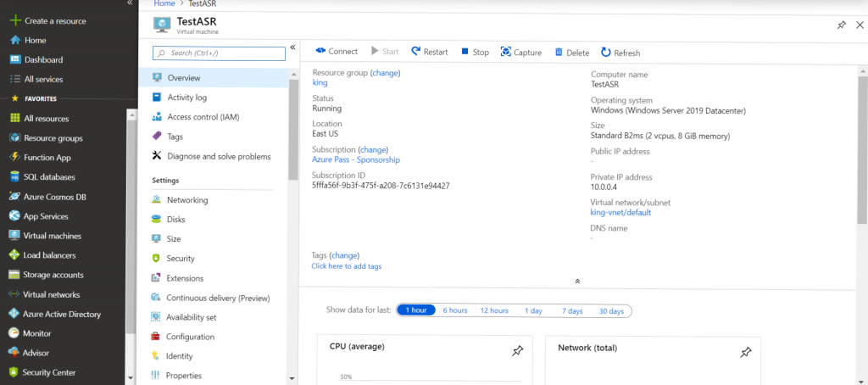Image resolution: width=868 pixels, height=385 pixels.
Task: Click the Create a resource plus icon
Action: pyautogui.click(x=15, y=20)
